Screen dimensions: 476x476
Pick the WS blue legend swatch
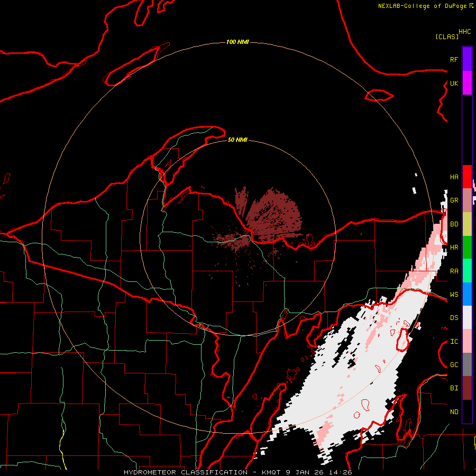click(x=467, y=294)
